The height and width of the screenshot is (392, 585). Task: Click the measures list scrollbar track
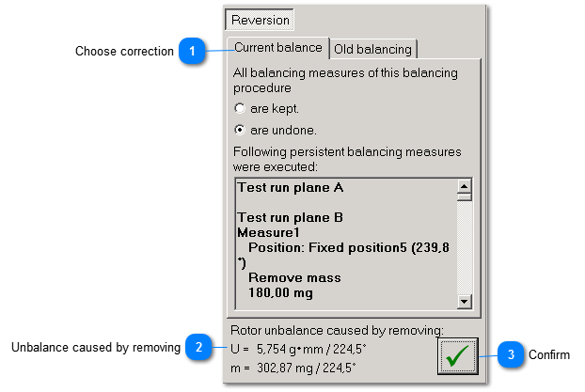tap(463, 244)
